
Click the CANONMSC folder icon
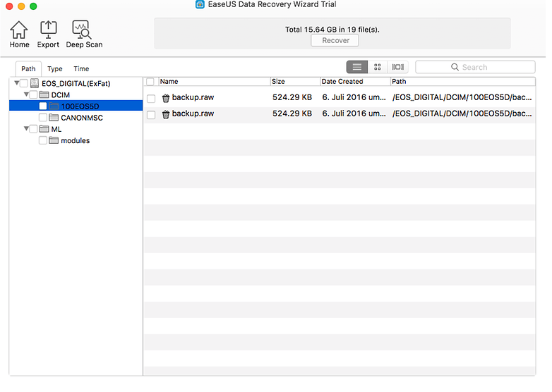click(54, 118)
